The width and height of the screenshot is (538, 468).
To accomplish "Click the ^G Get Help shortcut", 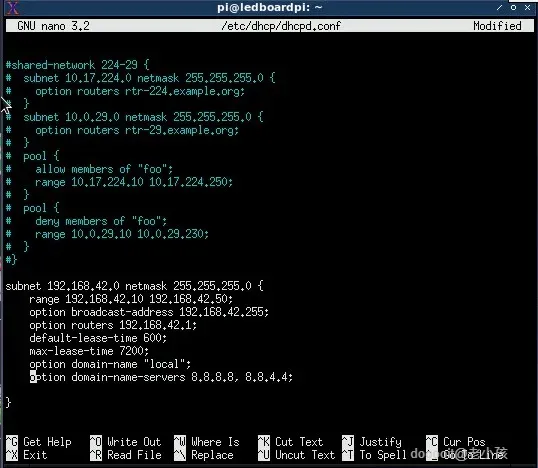I will click(39, 442).
